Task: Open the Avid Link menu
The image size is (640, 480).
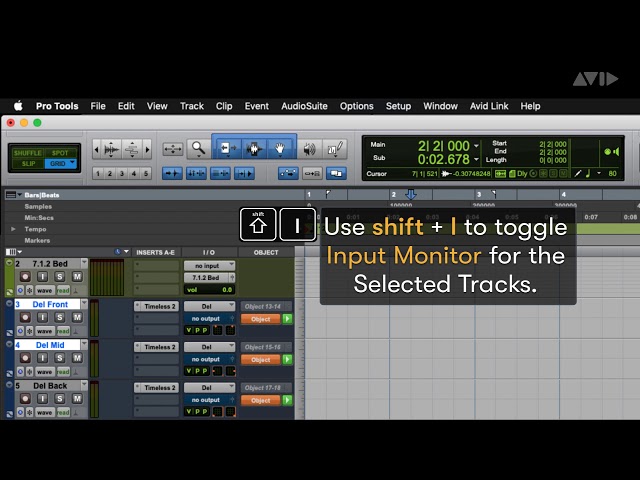Action: point(489,106)
